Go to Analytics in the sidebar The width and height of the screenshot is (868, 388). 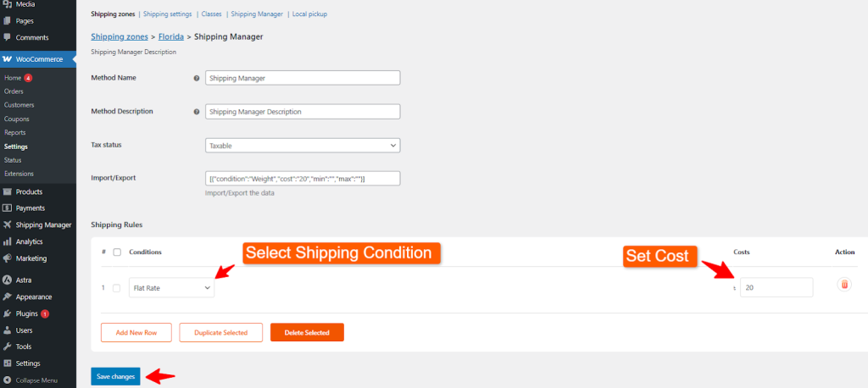pyautogui.click(x=29, y=241)
